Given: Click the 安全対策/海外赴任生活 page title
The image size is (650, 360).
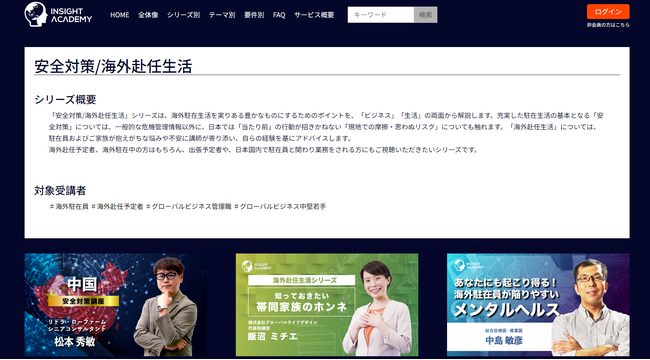Looking at the screenshot, I should 113,66.
